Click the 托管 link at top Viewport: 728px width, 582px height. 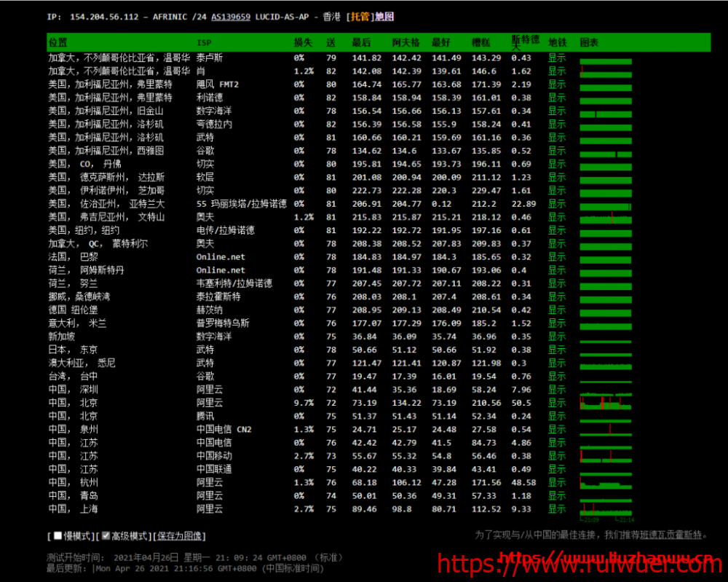tap(360, 17)
